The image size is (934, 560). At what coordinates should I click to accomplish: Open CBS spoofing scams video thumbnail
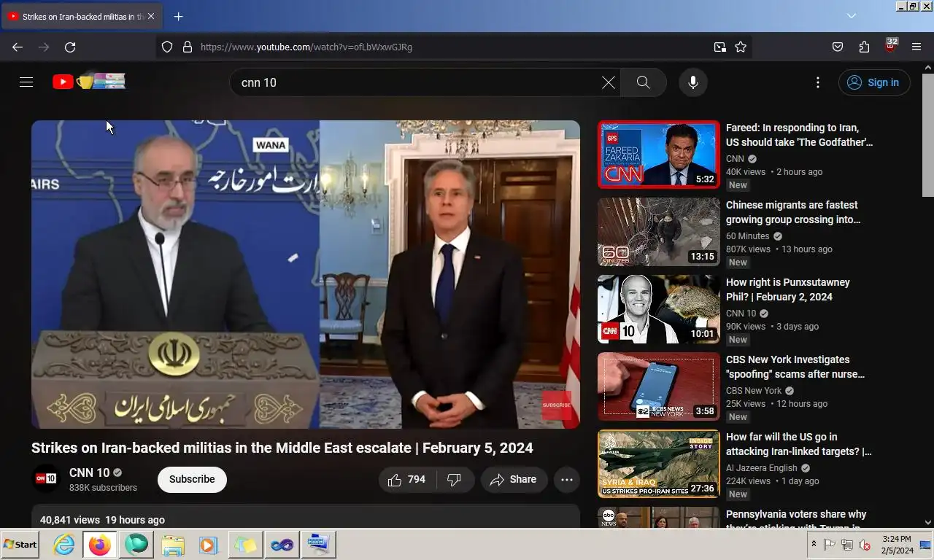tap(658, 386)
